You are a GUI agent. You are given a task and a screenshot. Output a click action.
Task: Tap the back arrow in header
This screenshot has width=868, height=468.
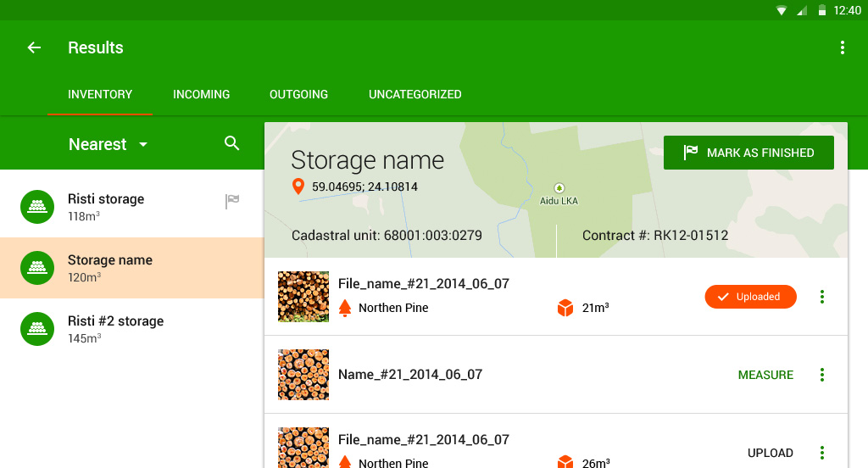pyautogui.click(x=34, y=47)
